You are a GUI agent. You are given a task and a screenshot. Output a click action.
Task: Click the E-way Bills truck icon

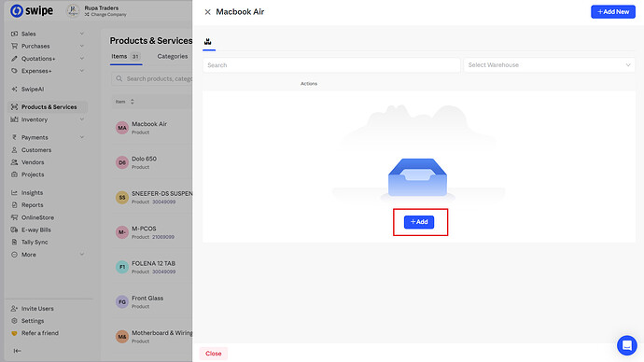14,230
